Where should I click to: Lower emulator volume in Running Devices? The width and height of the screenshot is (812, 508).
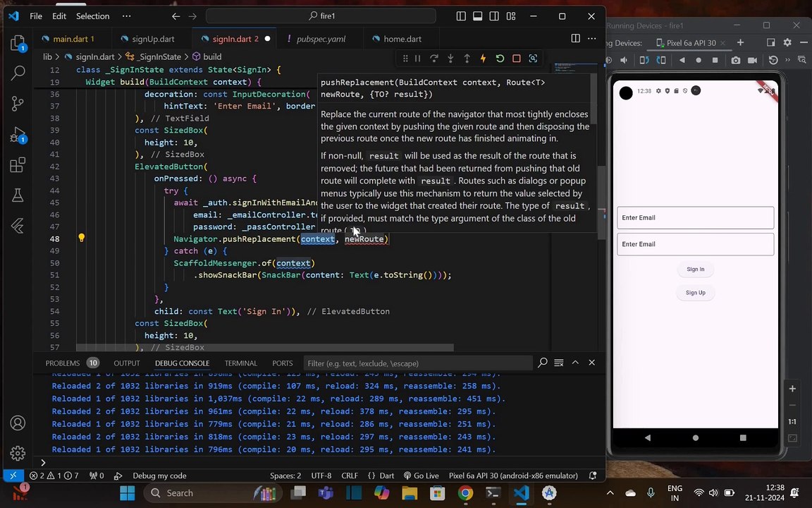coord(624,60)
